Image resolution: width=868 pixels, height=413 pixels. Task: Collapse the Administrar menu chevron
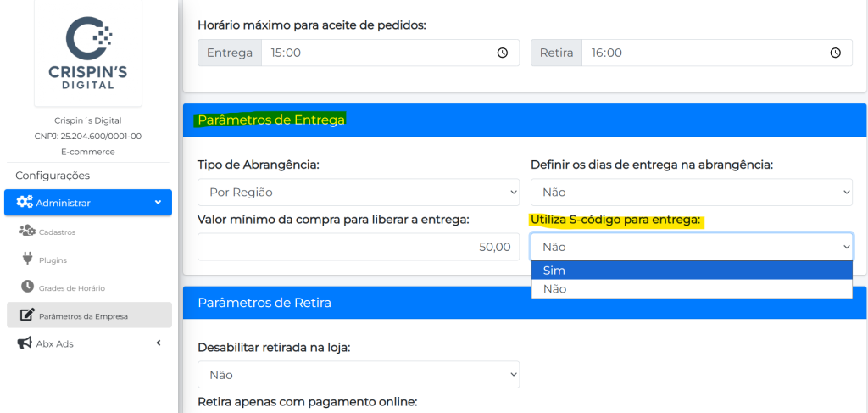click(157, 203)
